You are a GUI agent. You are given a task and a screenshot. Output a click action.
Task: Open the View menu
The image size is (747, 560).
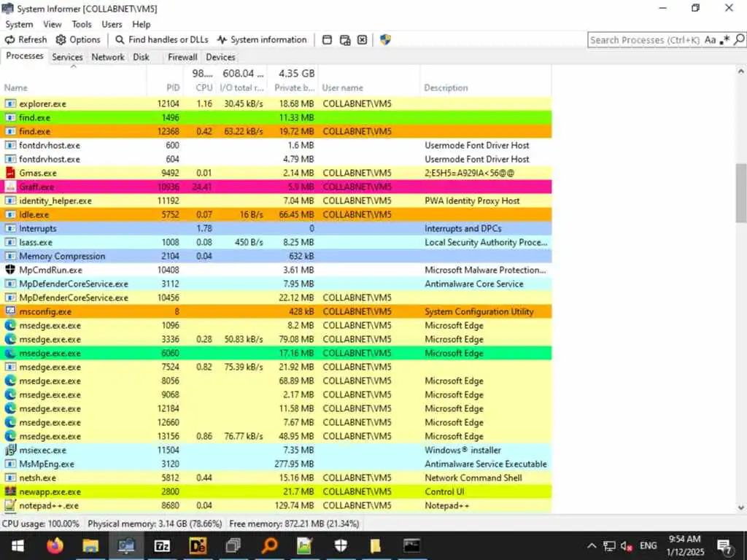53,24
